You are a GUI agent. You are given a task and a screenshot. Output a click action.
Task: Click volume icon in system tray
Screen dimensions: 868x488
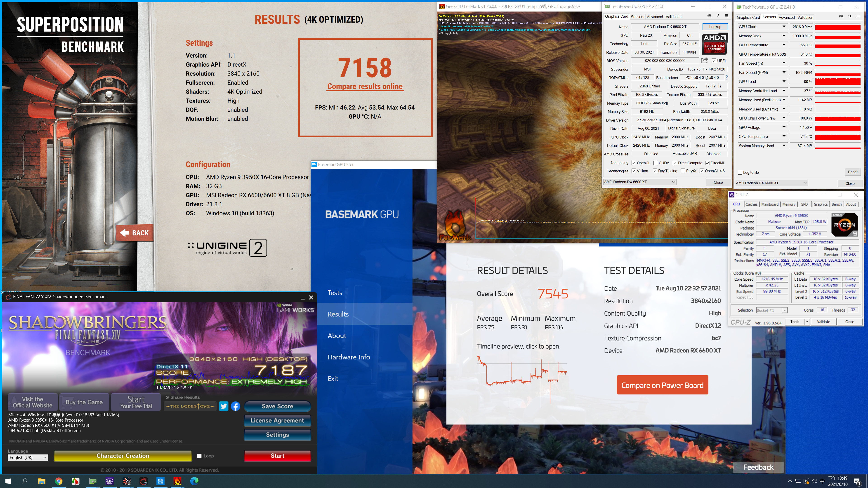point(814,481)
